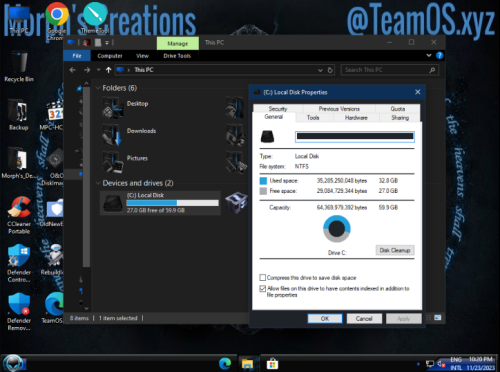Switch to the Tools tab

click(313, 117)
